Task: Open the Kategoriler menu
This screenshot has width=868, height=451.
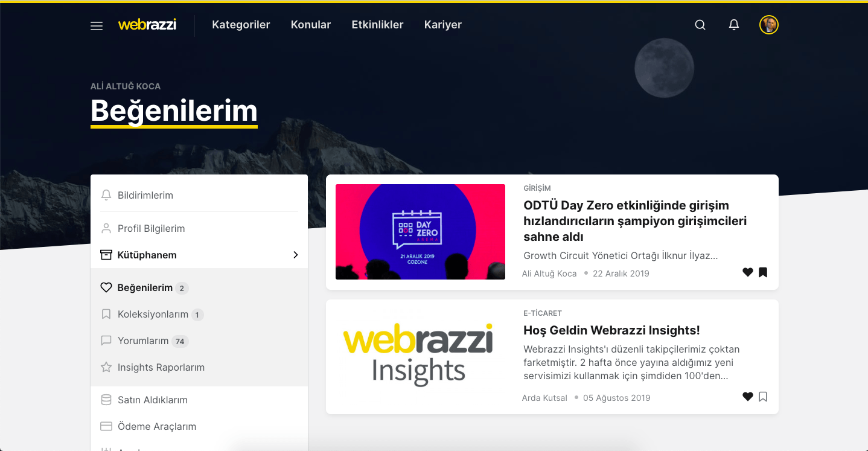Action: pyautogui.click(x=241, y=25)
